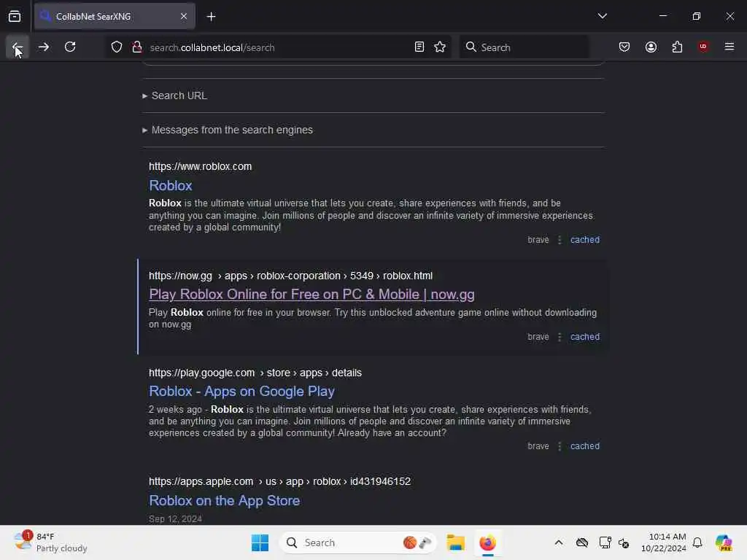747x560 pixels.
Task: Open the notifications bell icon
Action: (697, 542)
